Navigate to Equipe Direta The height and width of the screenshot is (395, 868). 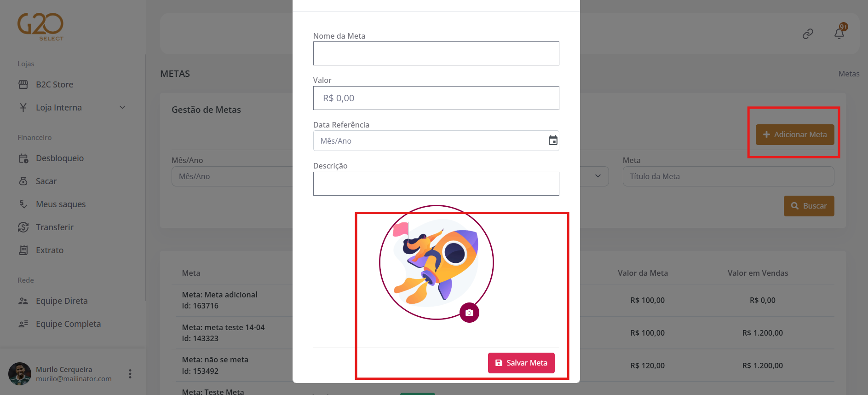click(62, 301)
